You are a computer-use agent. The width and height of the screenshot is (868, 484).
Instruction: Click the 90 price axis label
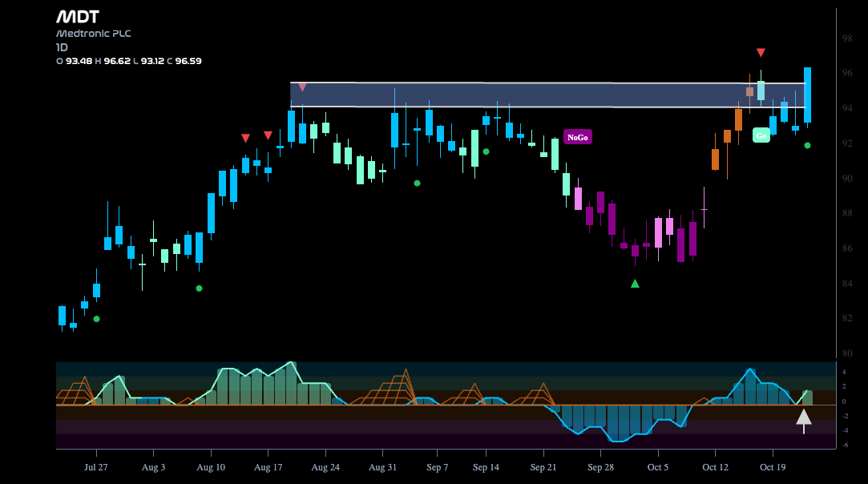pos(847,179)
